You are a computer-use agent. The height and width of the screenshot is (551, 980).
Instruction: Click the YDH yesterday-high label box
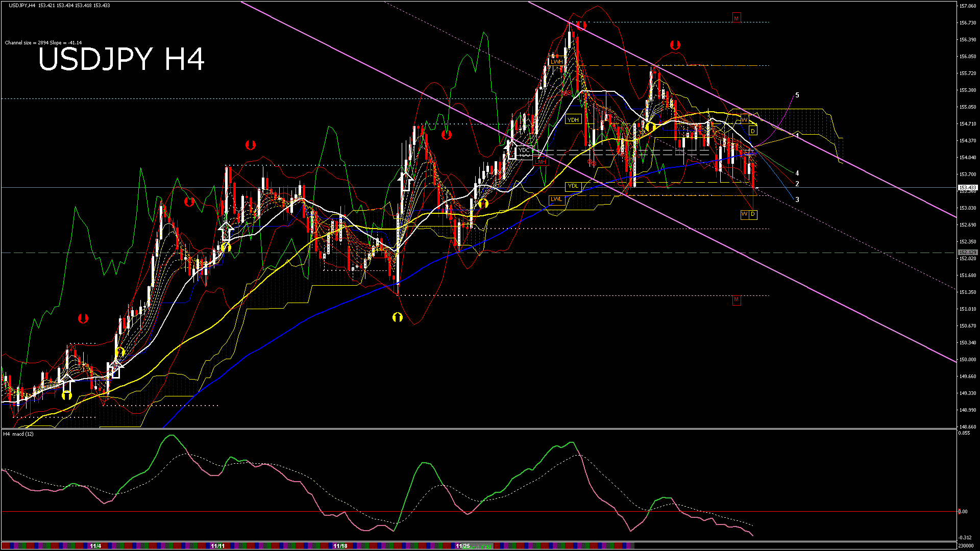tap(573, 120)
